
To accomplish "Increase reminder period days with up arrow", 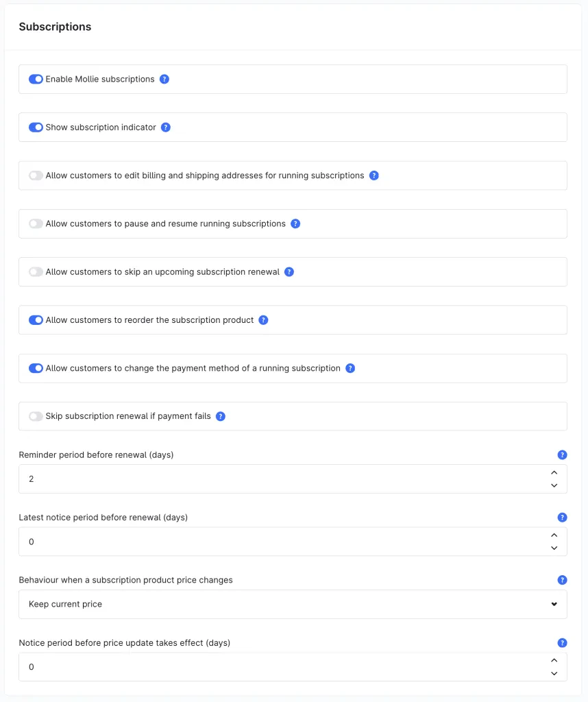I will click(x=554, y=473).
